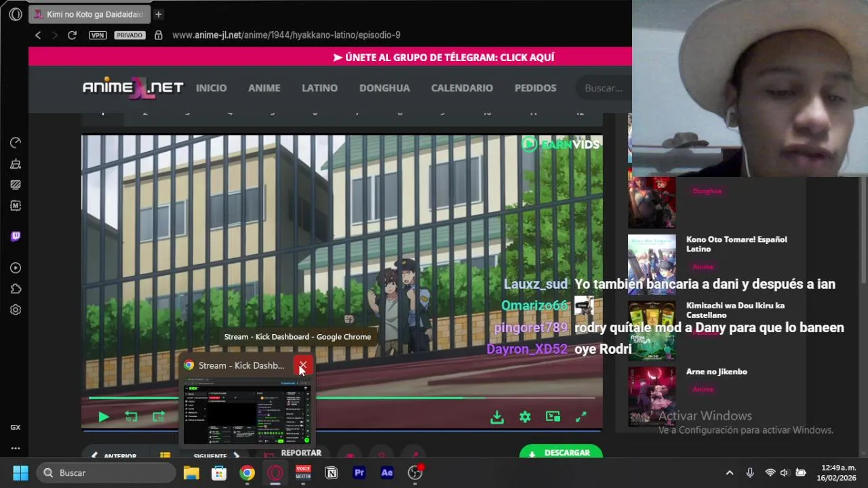Viewport: 868px width, 488px height.
Task: Select the Kimi no Koto ga Daidaidai tab
Action: pyautogui.click(x=89, y=14)
